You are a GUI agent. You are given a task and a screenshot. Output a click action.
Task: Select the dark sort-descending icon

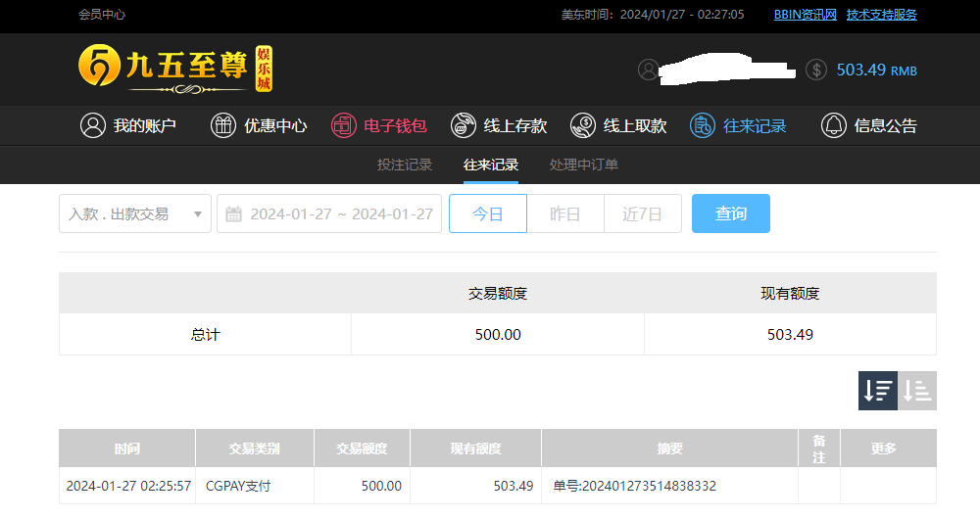click(x=877, y=391)
